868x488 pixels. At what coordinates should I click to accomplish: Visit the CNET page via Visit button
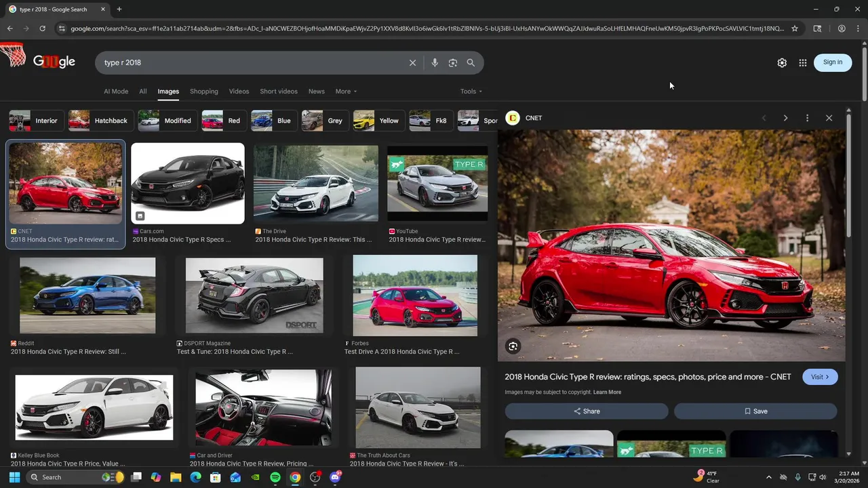point(820,377)
